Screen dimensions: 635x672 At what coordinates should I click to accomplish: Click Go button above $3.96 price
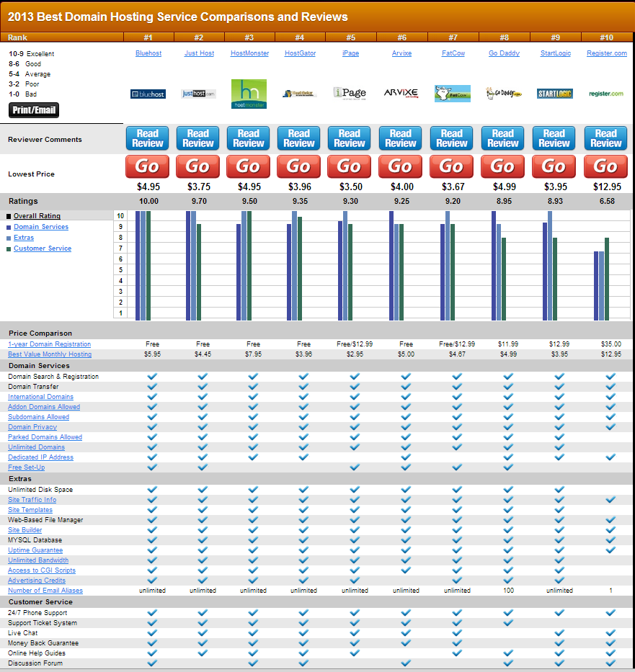[x=299, y=166]
